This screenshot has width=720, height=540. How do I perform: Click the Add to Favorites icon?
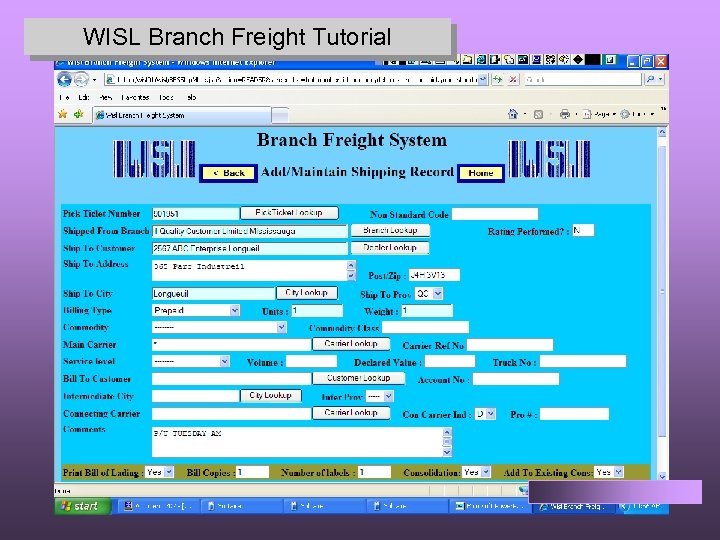tap(79, 114)
